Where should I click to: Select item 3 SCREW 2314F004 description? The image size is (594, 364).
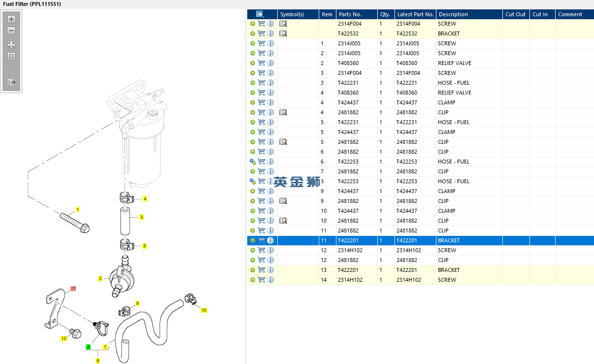point(447,73)
